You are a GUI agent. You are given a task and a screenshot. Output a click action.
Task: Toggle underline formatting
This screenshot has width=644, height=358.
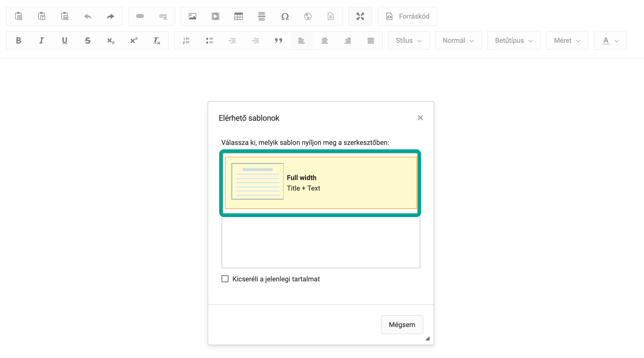point(65,40)
